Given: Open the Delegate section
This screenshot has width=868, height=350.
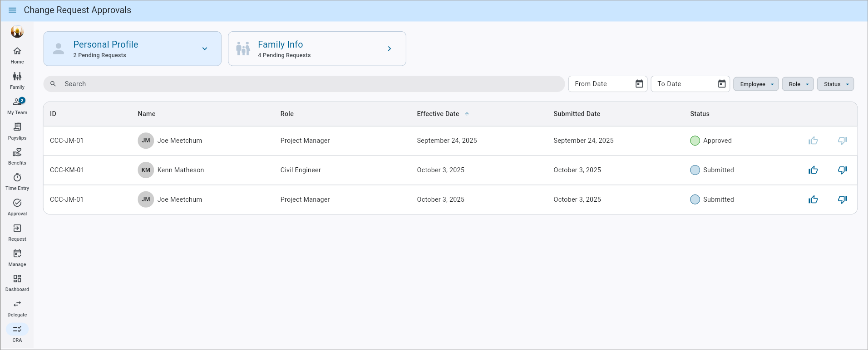Looking at the screenshot, I should [17, 308].
